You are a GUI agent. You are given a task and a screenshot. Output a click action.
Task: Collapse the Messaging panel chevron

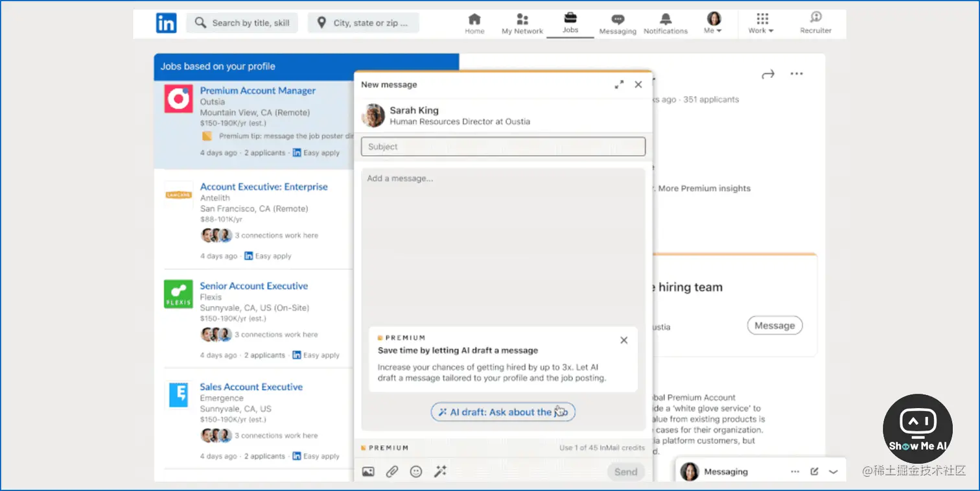tap(834, 472)
